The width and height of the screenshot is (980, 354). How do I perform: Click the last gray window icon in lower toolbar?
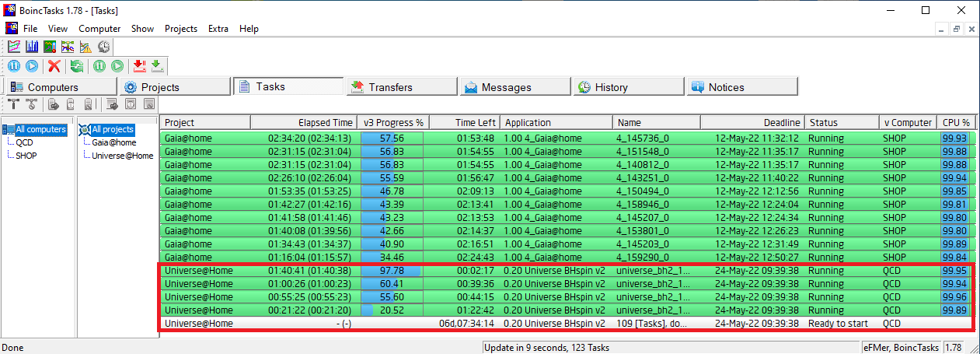click(x=149, y=104)
